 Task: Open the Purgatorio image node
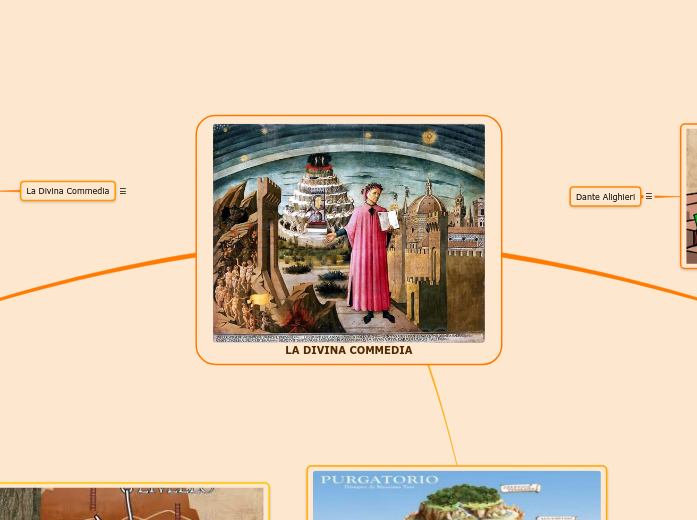tap(457, 493)
